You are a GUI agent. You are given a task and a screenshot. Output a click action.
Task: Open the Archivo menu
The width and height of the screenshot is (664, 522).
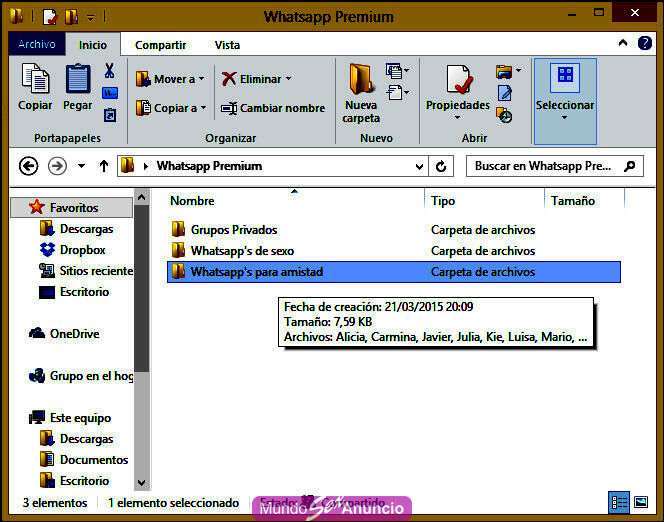(37, 44)
